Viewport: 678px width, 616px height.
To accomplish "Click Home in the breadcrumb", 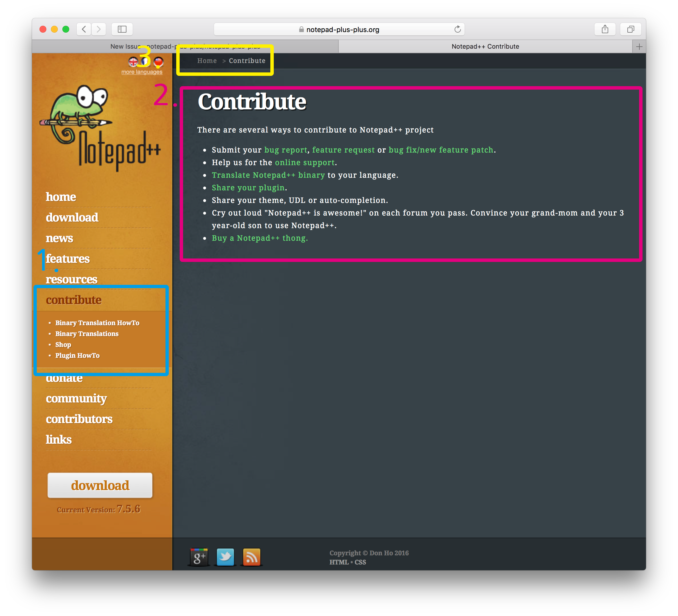I will tap(207, 61).
